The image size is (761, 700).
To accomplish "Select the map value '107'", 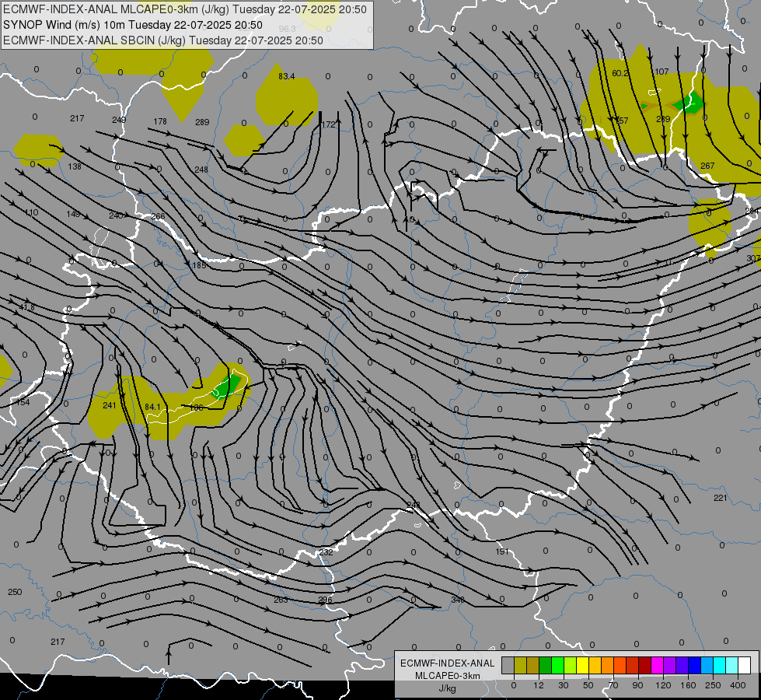I will (x=662, y=72).
